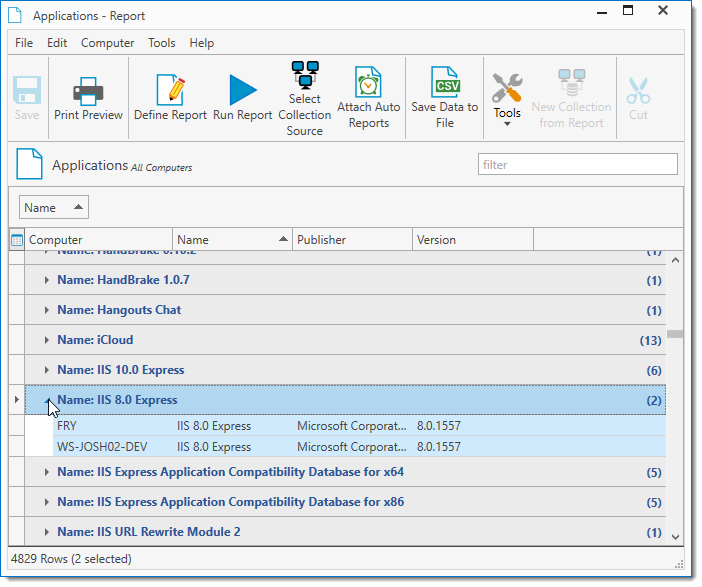Click the Applications report page icon

pyautogui.click(x=30, y=164)
